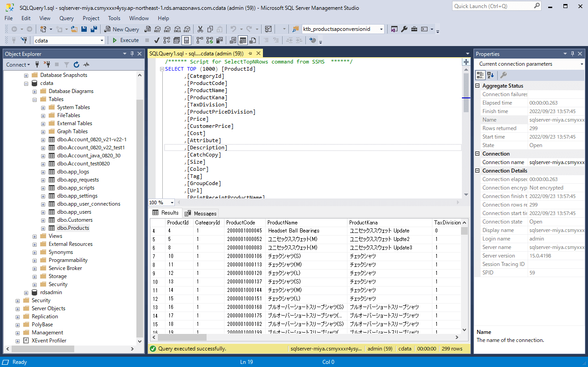
Task: Click the Execute button
Action: pos(125,40)
